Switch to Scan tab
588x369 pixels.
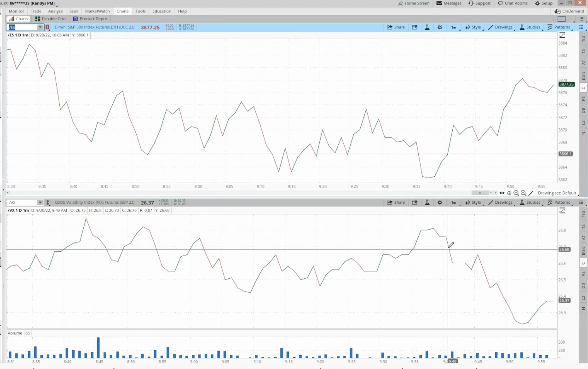(74, 11)
